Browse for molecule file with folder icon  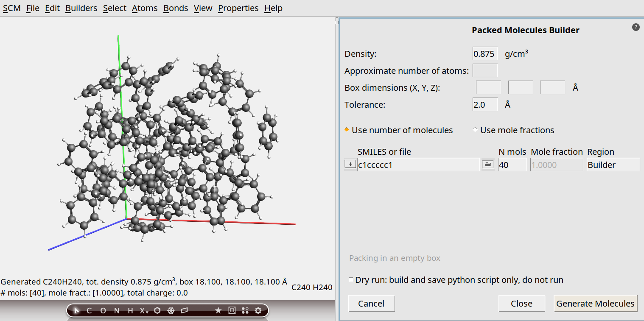coord(488,165)
